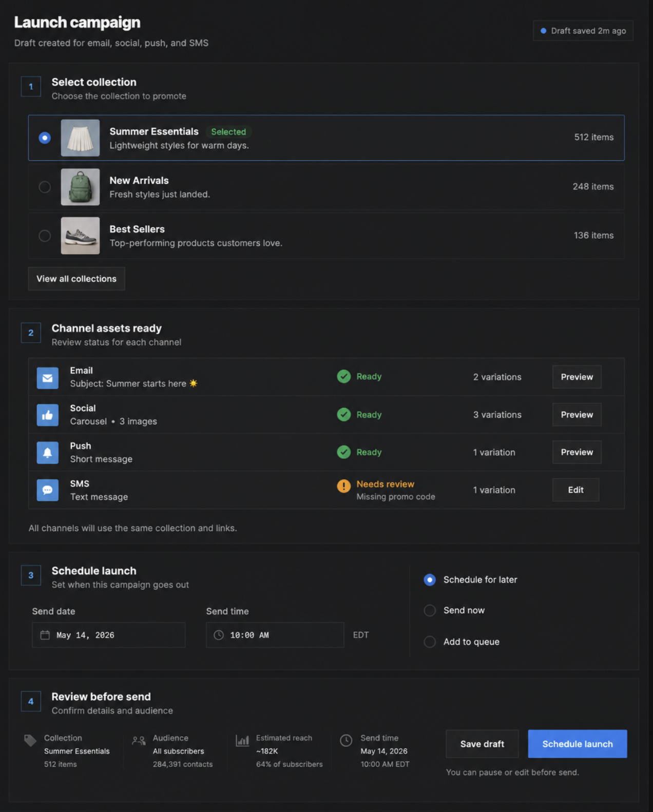
Task: Click View all collections button
Action: click(76, 279)
